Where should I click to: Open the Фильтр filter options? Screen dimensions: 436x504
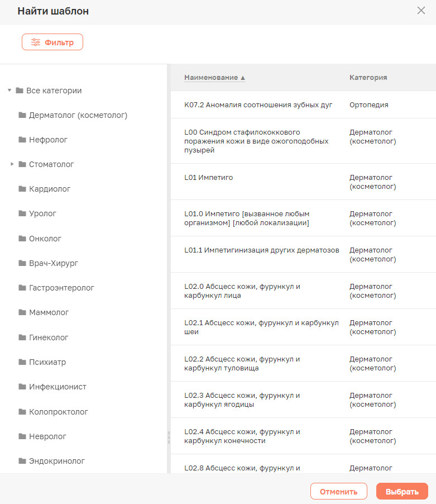pyautogui.click(x=52, y=42)
